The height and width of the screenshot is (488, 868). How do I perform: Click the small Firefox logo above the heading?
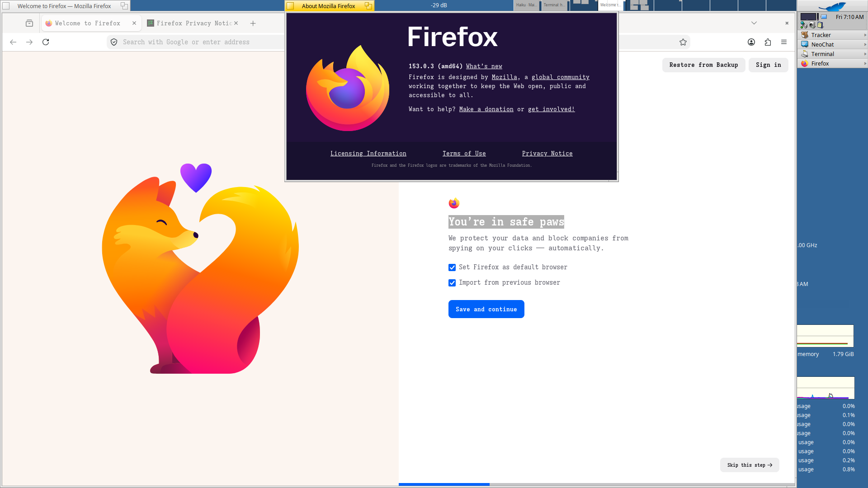(x=454, y=203)
